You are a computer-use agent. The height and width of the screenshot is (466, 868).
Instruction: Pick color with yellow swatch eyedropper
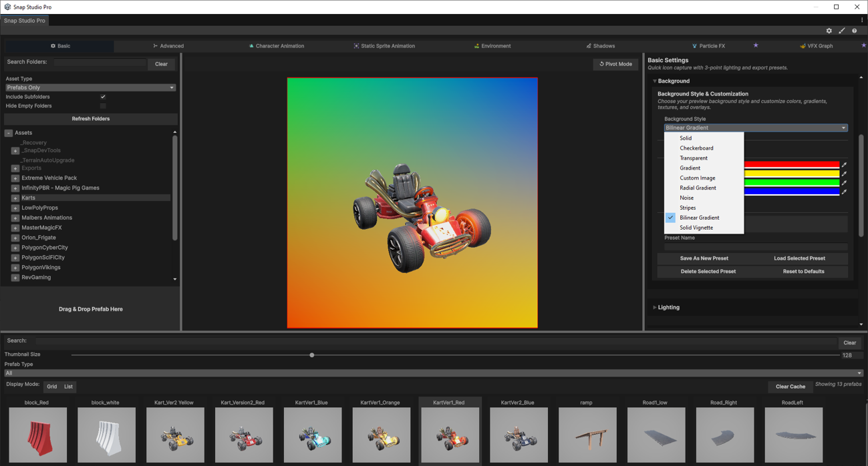(x=844, y=174)
